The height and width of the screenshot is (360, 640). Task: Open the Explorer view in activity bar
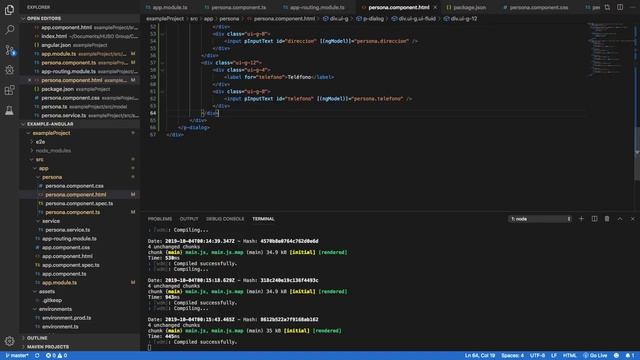point(9,9)
